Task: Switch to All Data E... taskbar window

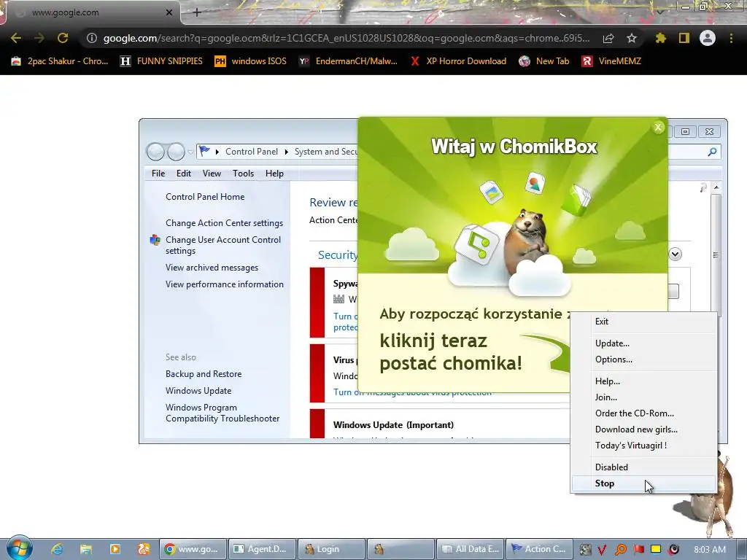Action: [471, 549]
